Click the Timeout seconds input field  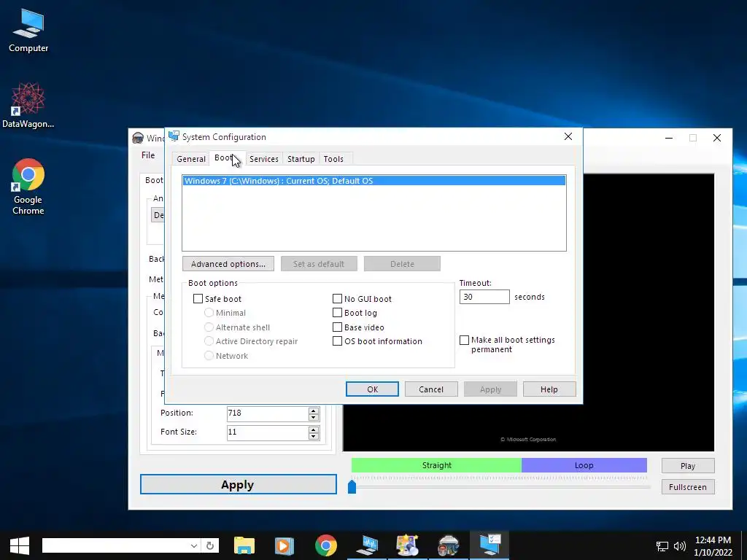click(x=484, y=297)
